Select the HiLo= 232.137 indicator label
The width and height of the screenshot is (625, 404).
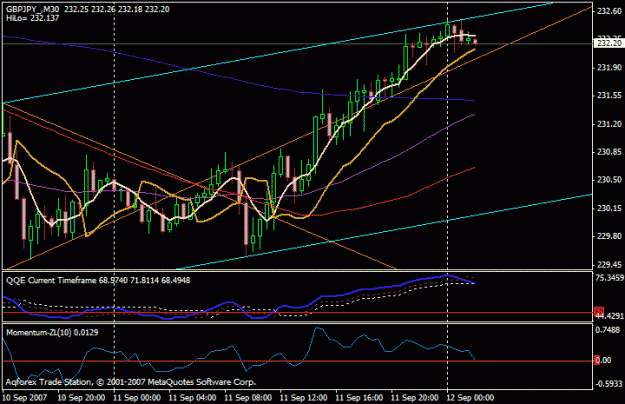coord(32,18)
